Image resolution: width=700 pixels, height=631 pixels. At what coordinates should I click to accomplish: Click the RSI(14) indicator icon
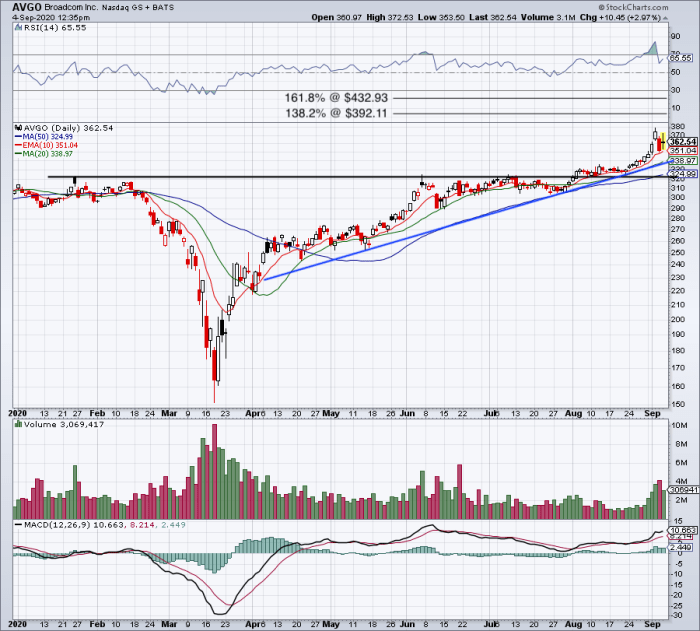click(x=18, y=27)
